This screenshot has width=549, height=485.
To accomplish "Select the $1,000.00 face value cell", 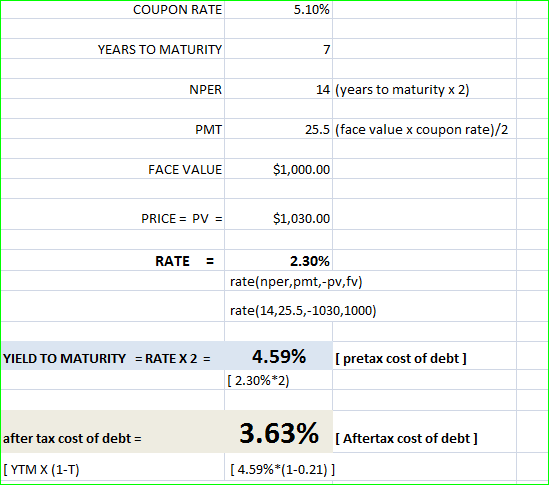I will (301, 169).
